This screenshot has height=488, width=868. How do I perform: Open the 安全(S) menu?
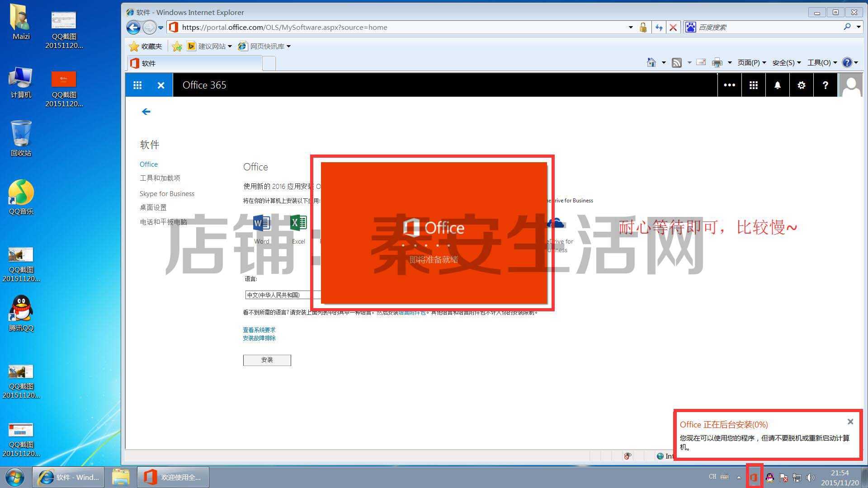tap(787, 62)
